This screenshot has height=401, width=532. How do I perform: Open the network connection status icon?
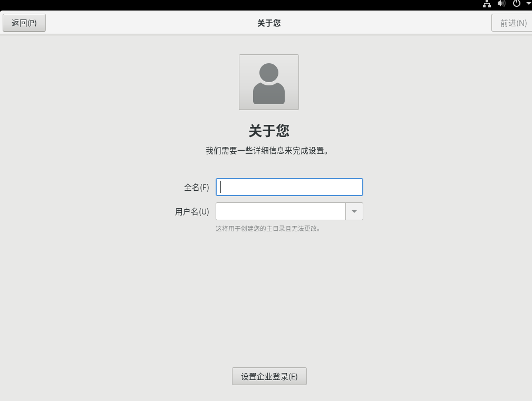(487, 4)
